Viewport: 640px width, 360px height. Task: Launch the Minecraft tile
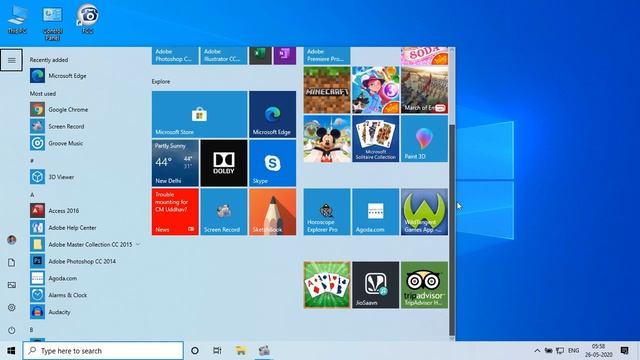pos(327,90)
